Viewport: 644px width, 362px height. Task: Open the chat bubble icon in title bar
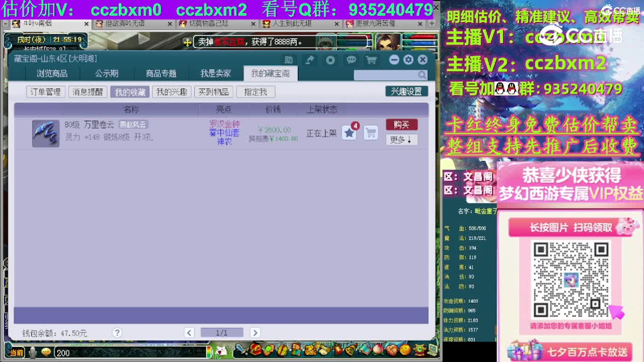(x=351, y=60)
